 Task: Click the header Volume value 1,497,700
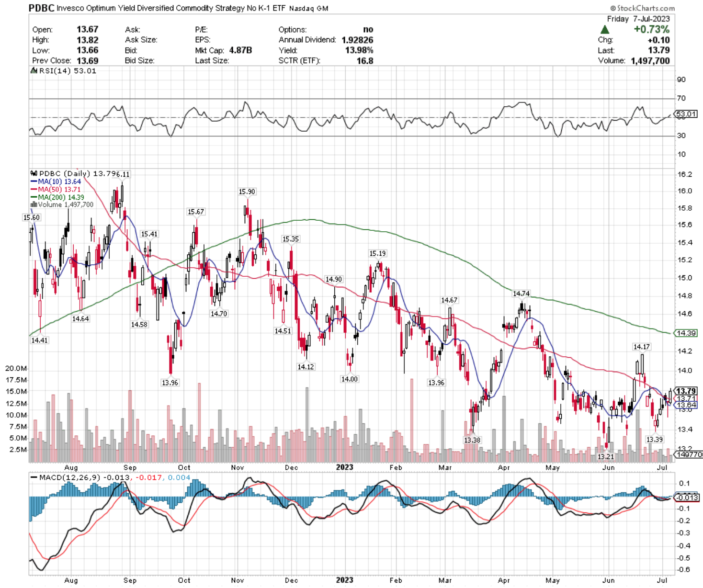tap(650, 61)
